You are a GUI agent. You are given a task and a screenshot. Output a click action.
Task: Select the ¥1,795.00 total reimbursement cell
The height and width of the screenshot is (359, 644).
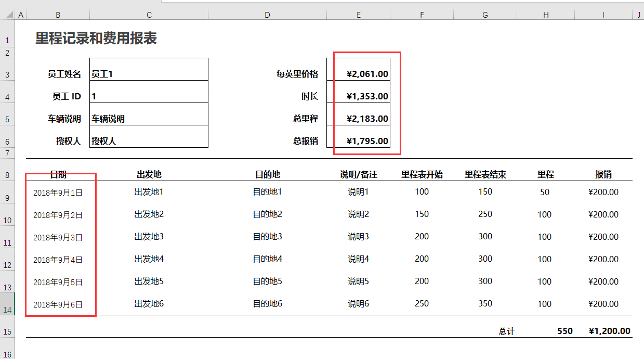358,136
